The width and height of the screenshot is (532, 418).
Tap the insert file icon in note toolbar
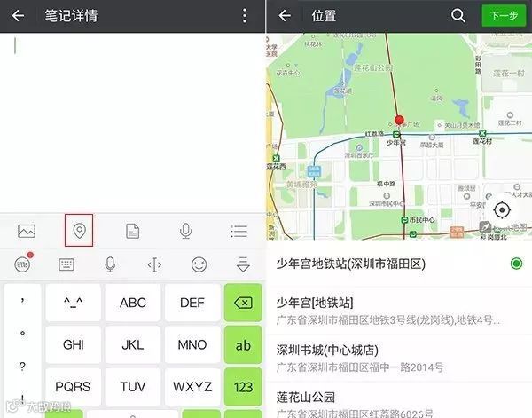click(132, 232)
